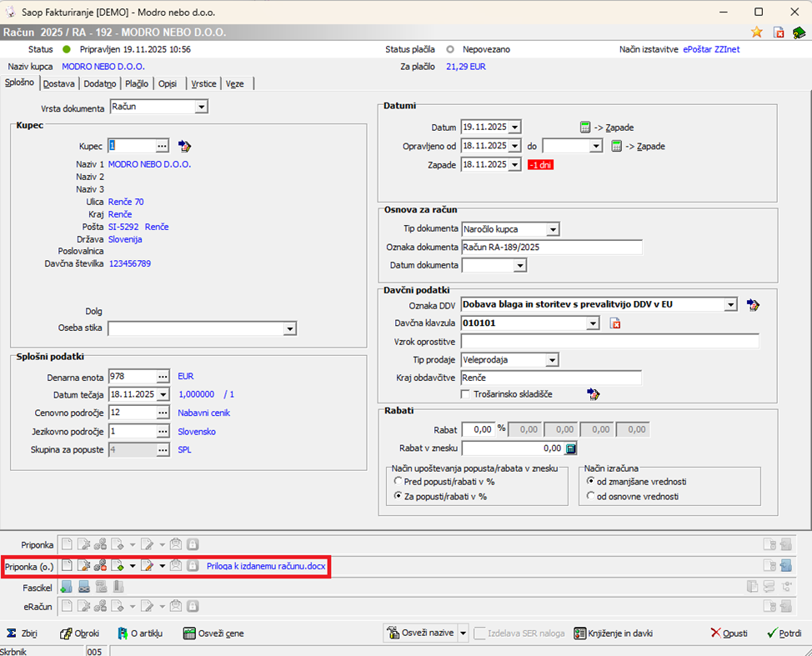Click the Obroki button
The height and width of the screenshot is (656, 812).
(79, 633)
